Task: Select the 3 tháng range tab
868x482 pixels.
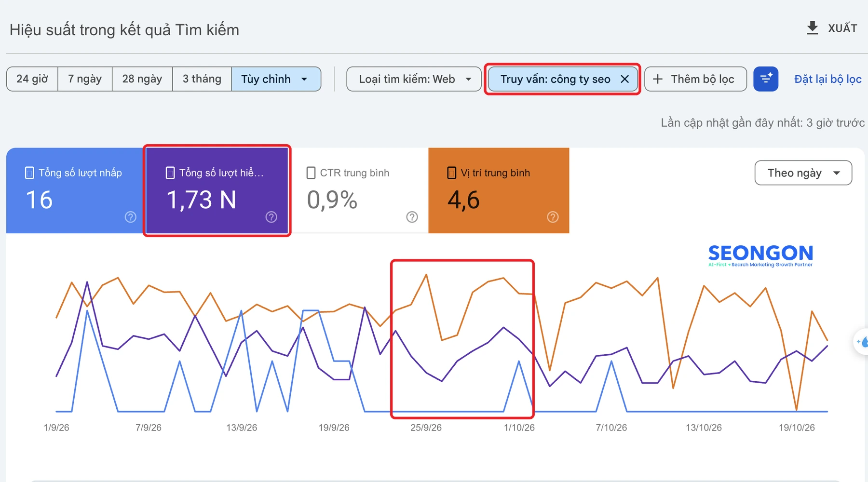Action: pyautogui.click(x=202, y=79)
